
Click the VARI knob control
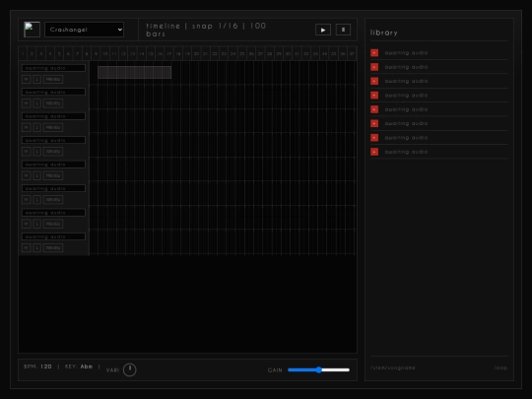coord(130,369)
